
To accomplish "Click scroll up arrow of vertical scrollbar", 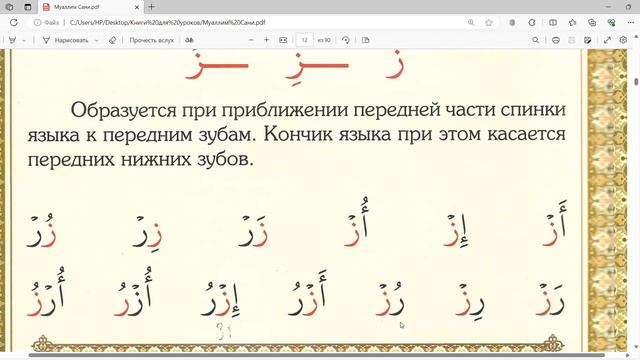I will click(636, 36).
